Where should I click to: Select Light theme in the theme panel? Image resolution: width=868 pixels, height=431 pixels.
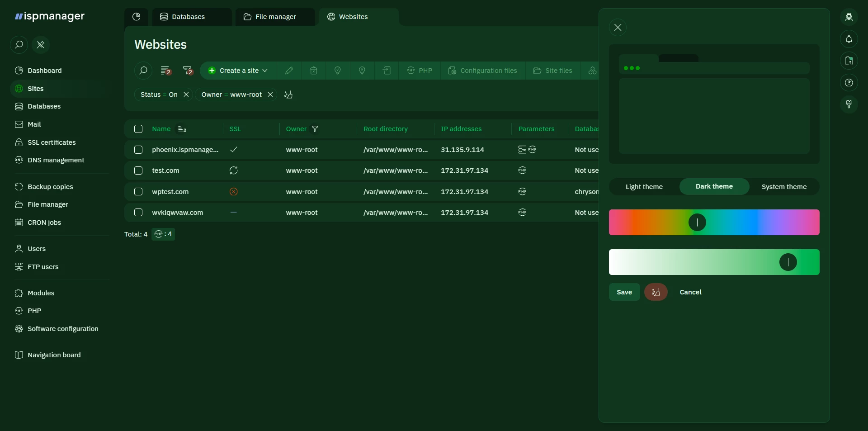(x=644, y=187)
